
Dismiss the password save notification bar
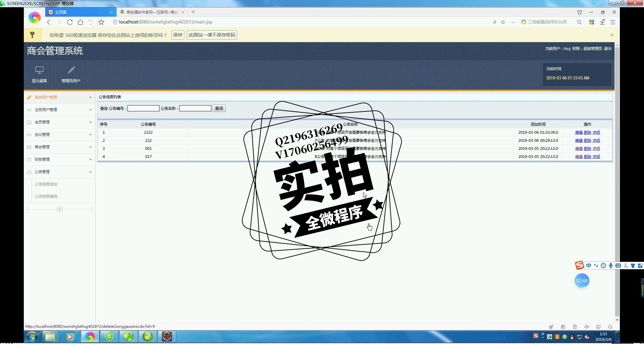612,35
